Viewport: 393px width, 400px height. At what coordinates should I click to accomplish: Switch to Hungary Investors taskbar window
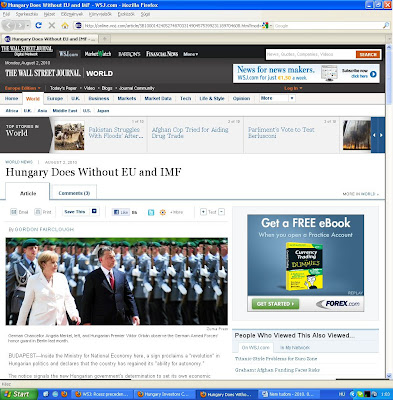[x=163, y=394]
